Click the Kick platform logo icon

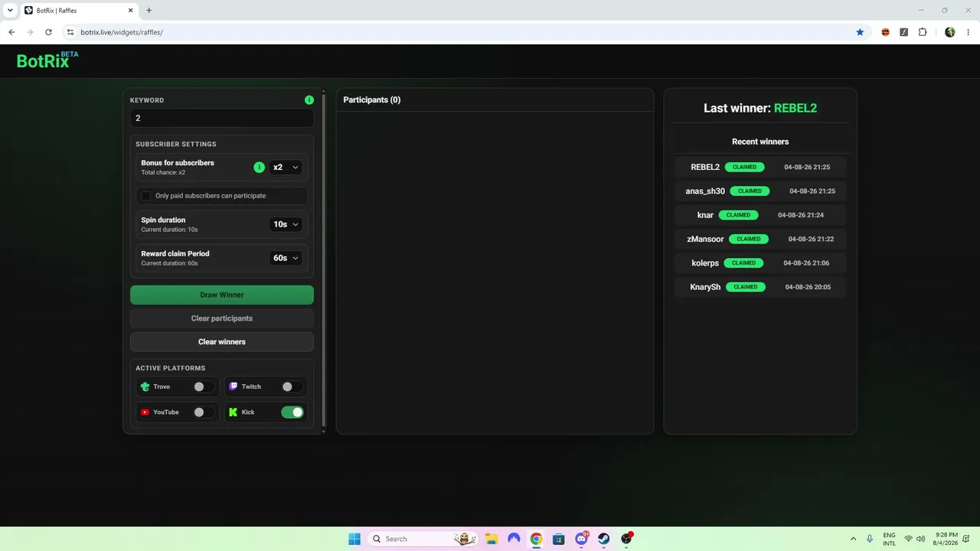coord(234,412)
